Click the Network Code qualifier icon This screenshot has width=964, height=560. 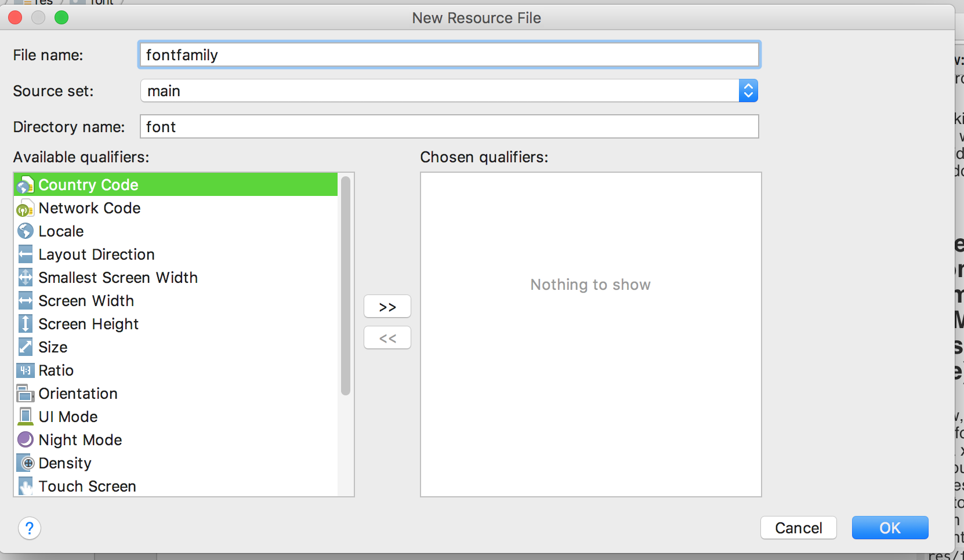tap(25, 208)
